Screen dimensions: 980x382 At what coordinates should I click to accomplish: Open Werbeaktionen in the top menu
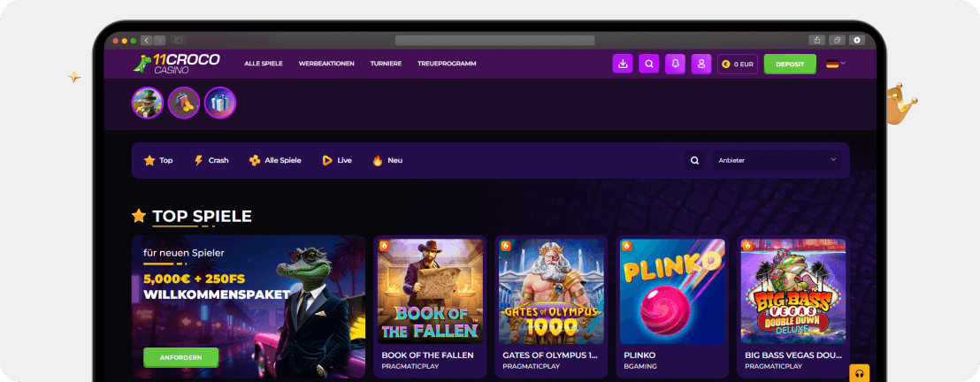tap(326, 64)
